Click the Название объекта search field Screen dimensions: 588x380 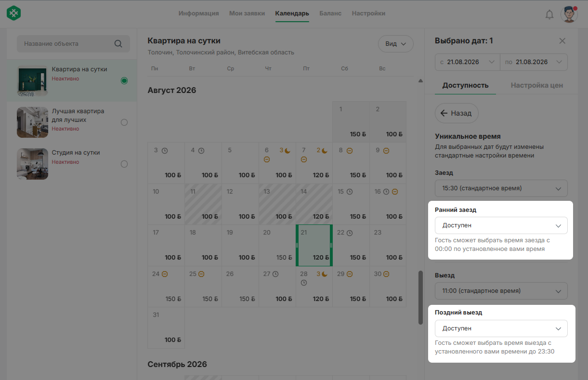(x=73, y=44)
